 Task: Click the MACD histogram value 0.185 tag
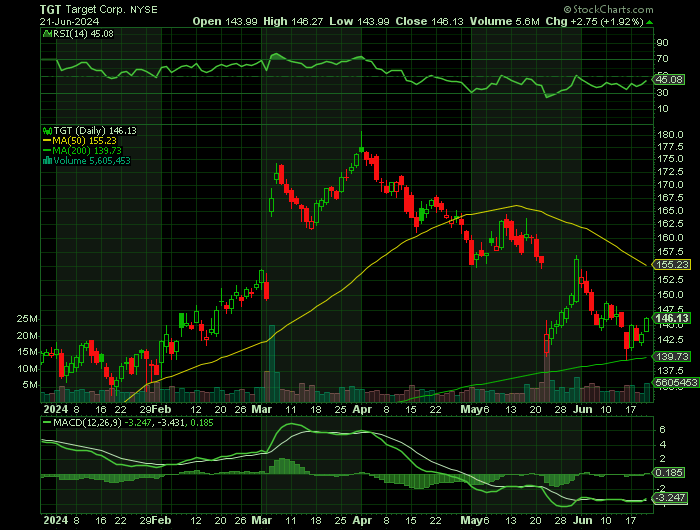coord(668,472)
